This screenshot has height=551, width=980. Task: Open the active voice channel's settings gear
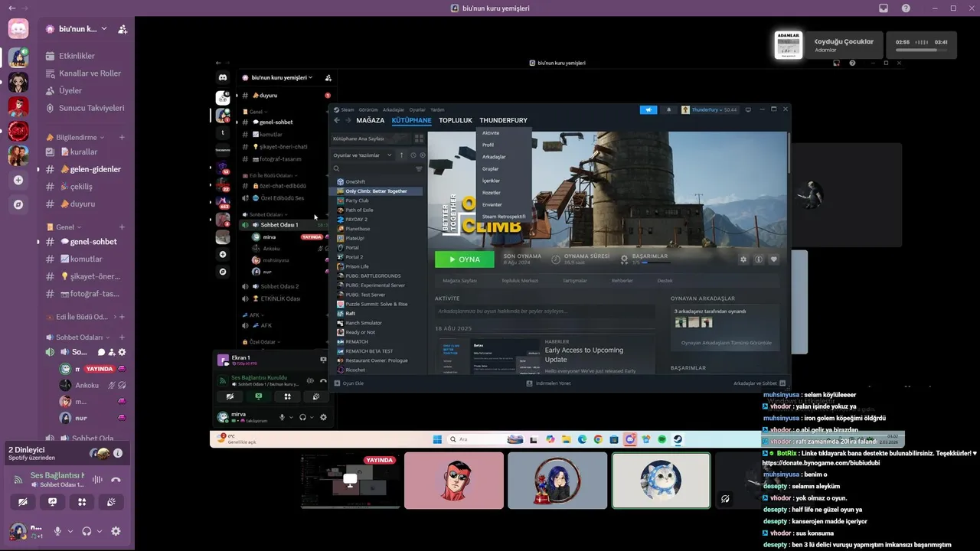122,352
